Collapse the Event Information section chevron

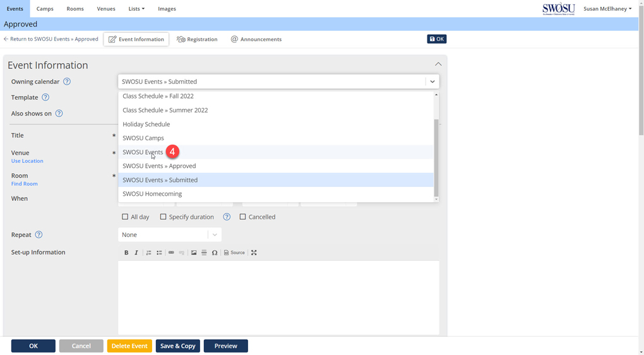coord(438,64)
